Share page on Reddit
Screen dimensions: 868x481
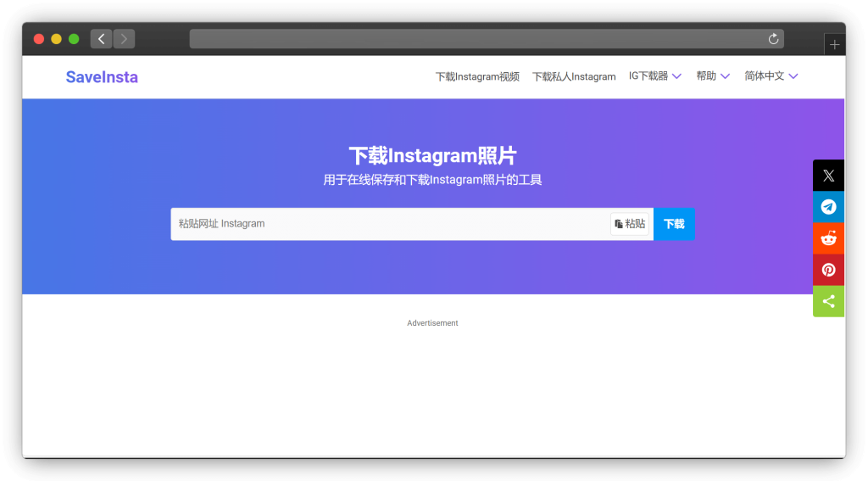pos(828,238)
